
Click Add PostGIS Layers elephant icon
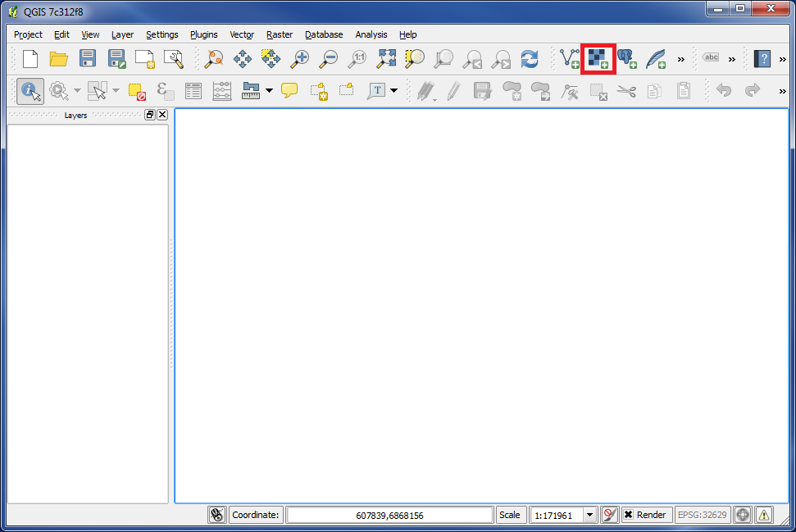point(627,59)
